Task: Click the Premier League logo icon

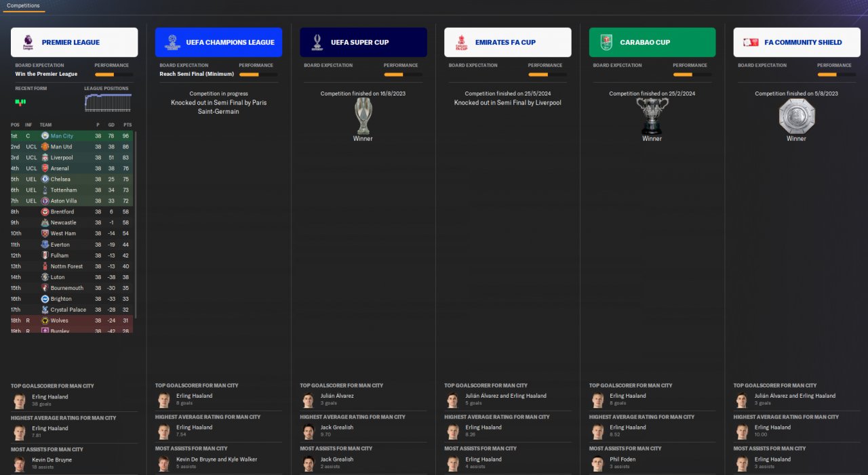Action: [x=28, y=42]
